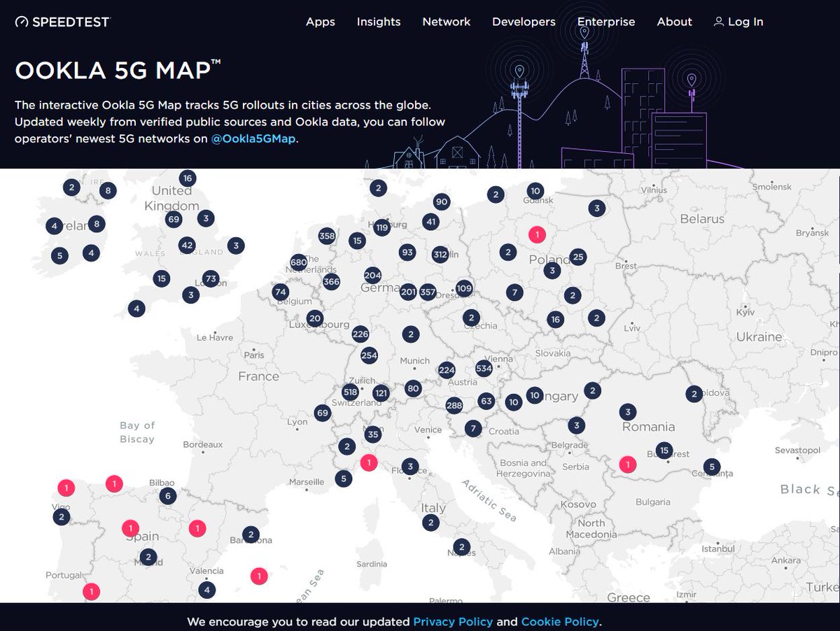Select the 358 cluster marker
Screen dimensions: 840x631
point(327,236)
